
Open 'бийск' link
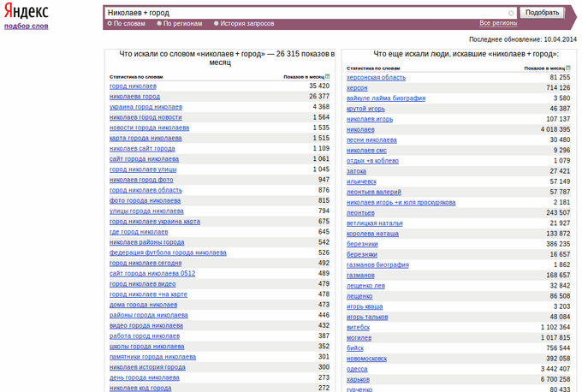pos(355,348)
